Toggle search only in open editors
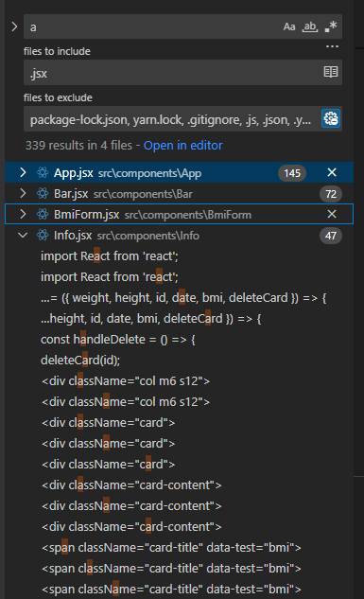364x599 pixels. pos(330,72)
